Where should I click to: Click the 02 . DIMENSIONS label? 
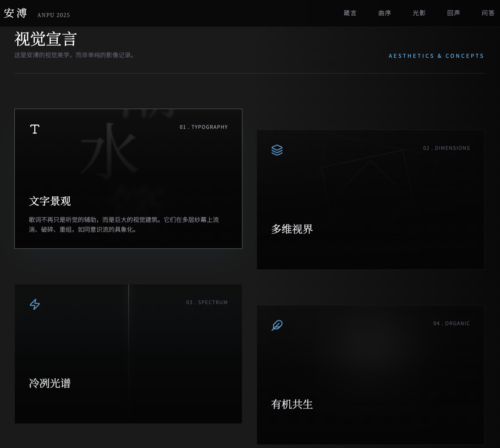[446, 148]
